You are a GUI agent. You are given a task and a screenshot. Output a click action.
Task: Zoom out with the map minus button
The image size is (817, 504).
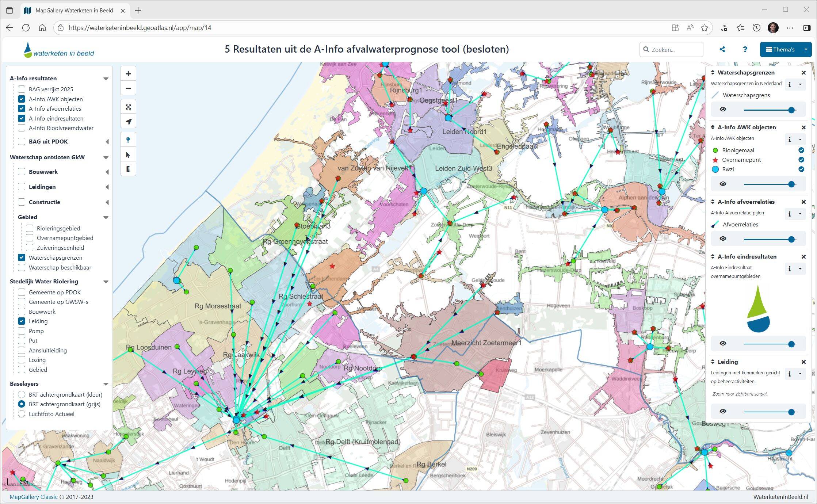click(x=128, y=88)
